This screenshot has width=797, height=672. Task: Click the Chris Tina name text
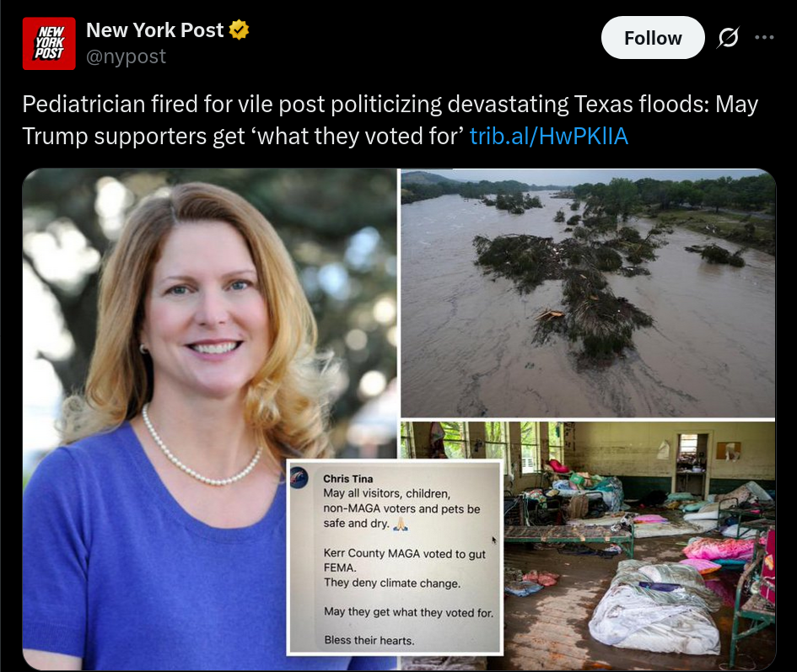tap(348, 479)
